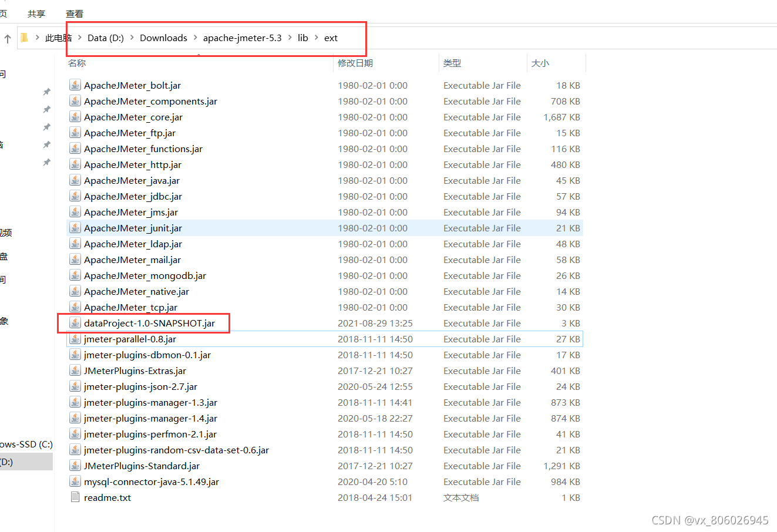Image resolution: width=777 pixels, height=532 pixels.
Task: Select jmeter-plugins-random-csv-data-set-0.6.jar file
Action: coord(176,450)
